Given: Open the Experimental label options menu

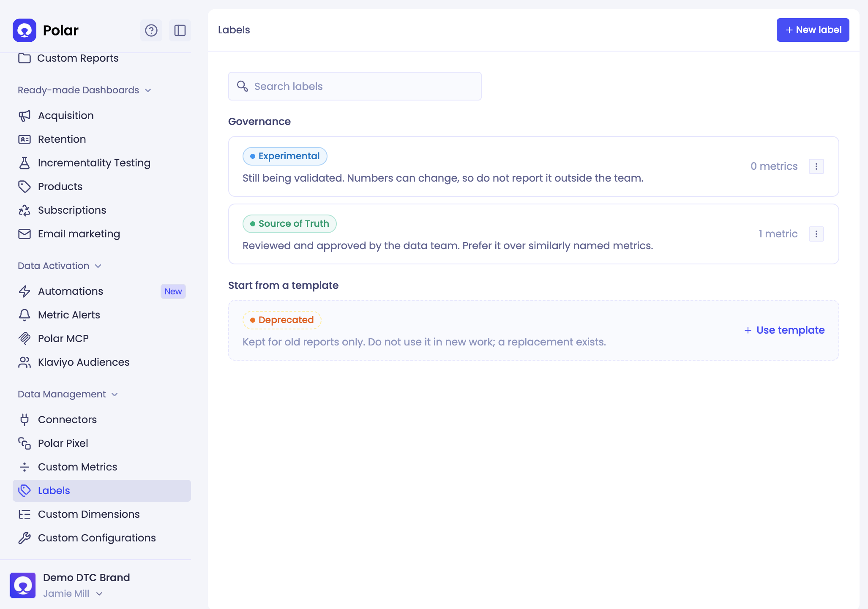Looking at the screenshot, I should (x=816, y=166).
